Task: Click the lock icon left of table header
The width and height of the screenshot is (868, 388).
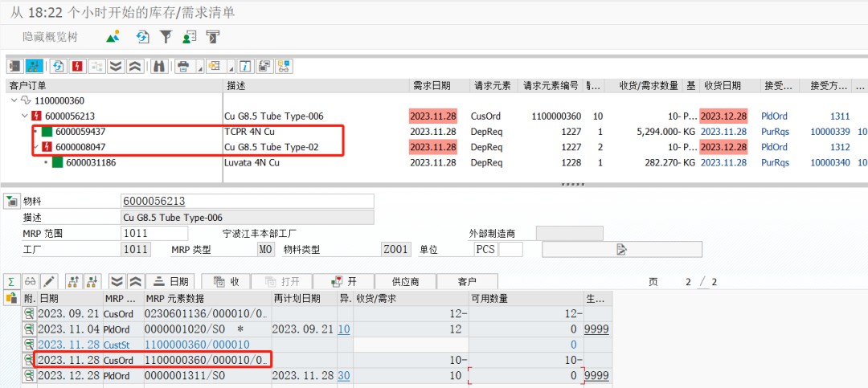Action: [10, 298]
